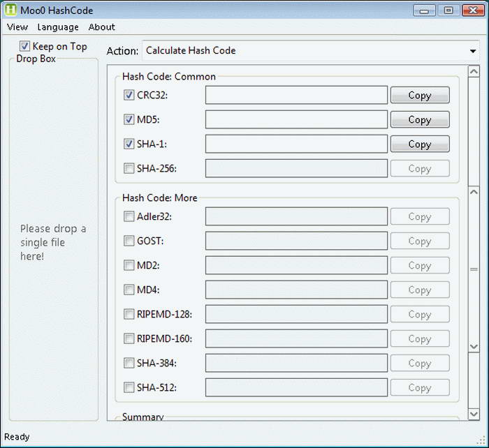
Task: Enable the SHA-512 checkbox
Action: coord(129,387)
